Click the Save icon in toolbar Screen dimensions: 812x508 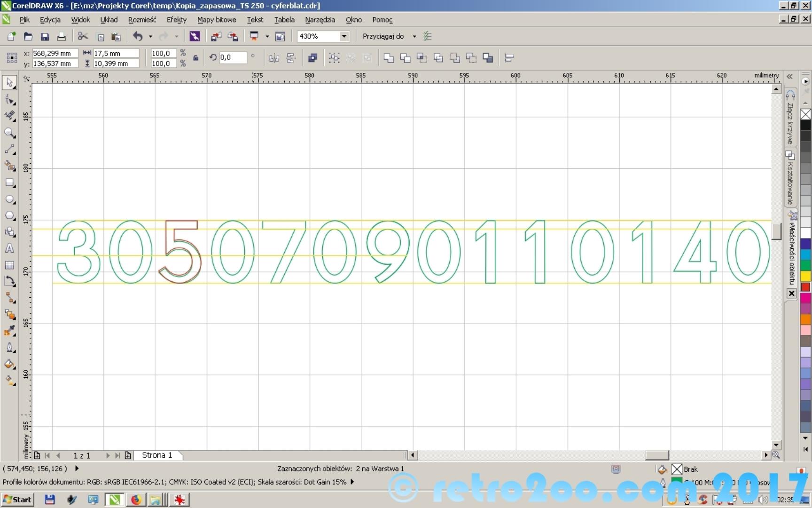45,37
